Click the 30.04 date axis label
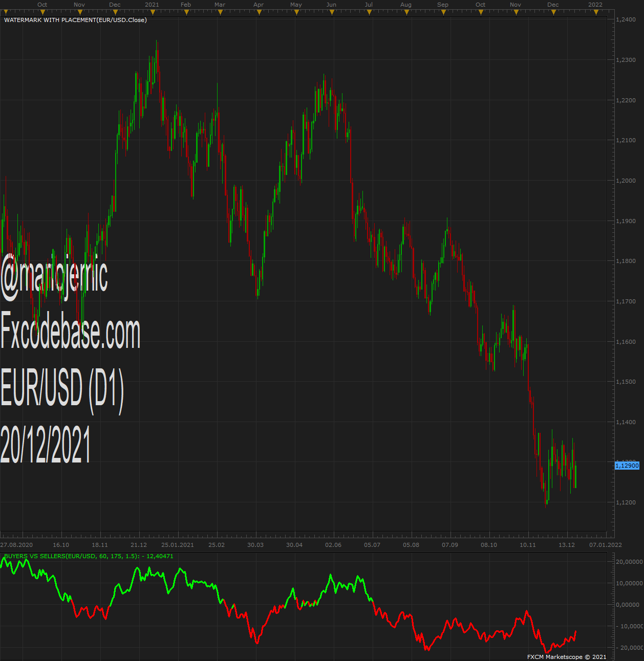Viewport: 644px width, 661px height. [294, 545]
